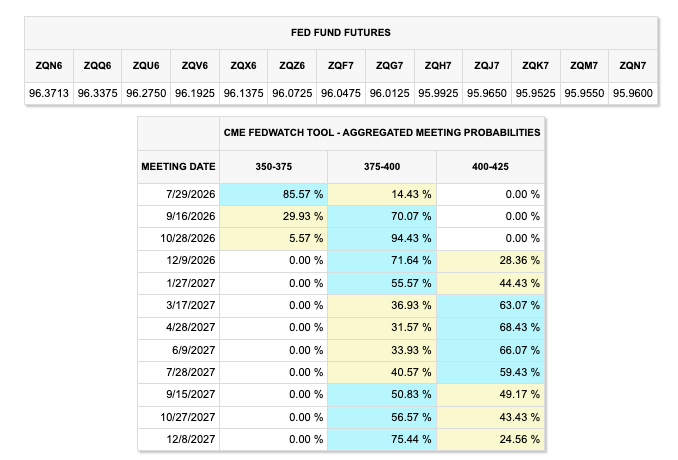Select the ZQN6 column header

49,66
